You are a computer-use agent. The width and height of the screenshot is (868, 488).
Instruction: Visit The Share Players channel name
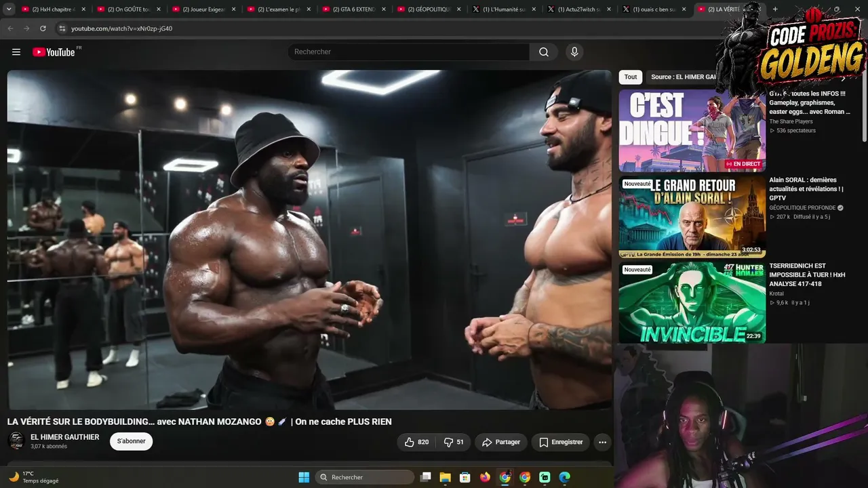pos(791,122)
